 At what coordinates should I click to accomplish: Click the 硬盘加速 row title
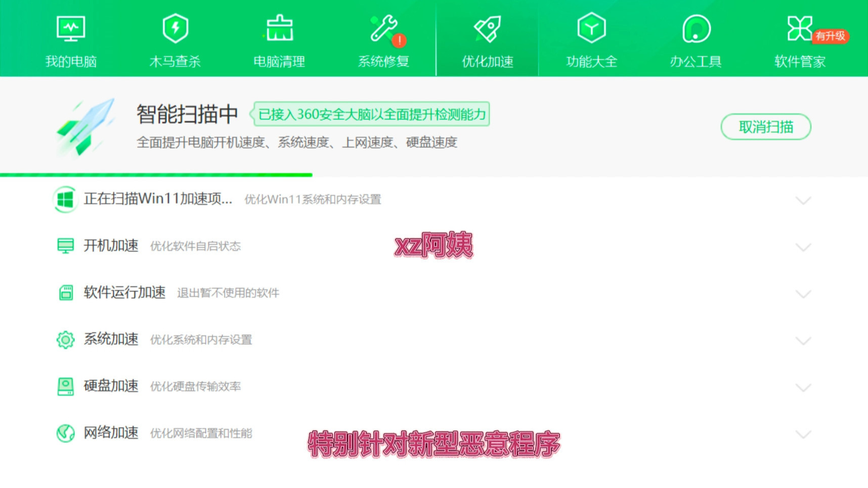click(111, 386)
